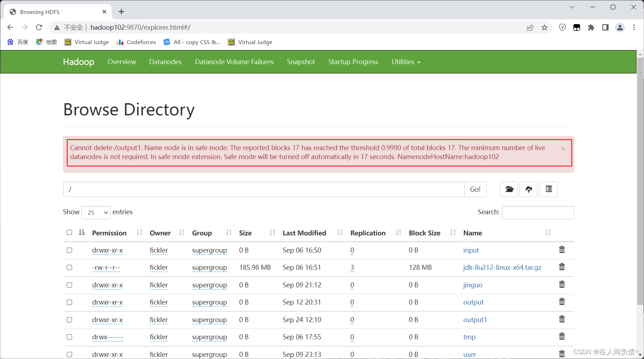Image resolution: width=644 pixels, height=359 pixels.
Task: Check the box for the input row
Action: click(69, 250)
